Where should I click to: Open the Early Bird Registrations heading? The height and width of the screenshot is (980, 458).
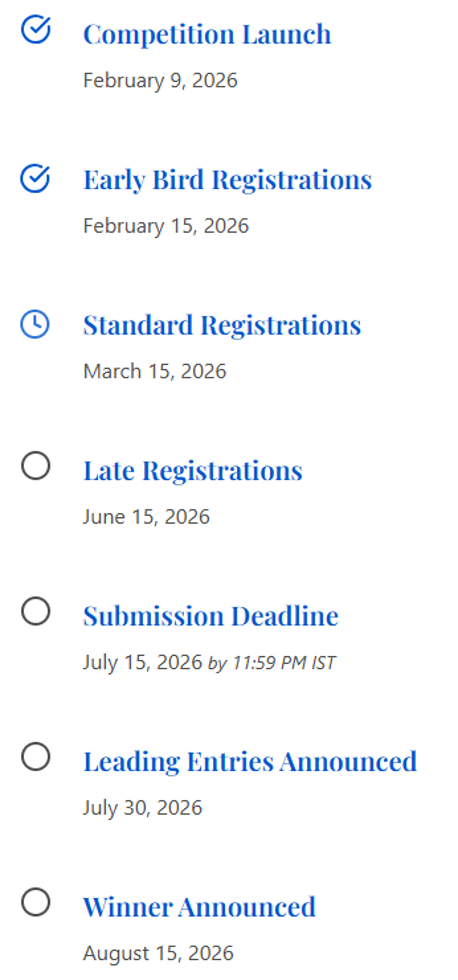(228, 180)
